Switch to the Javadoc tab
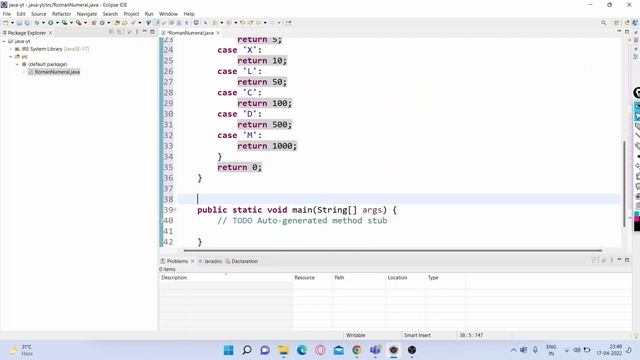The image size is (640, 360). [x=211, y=261]
